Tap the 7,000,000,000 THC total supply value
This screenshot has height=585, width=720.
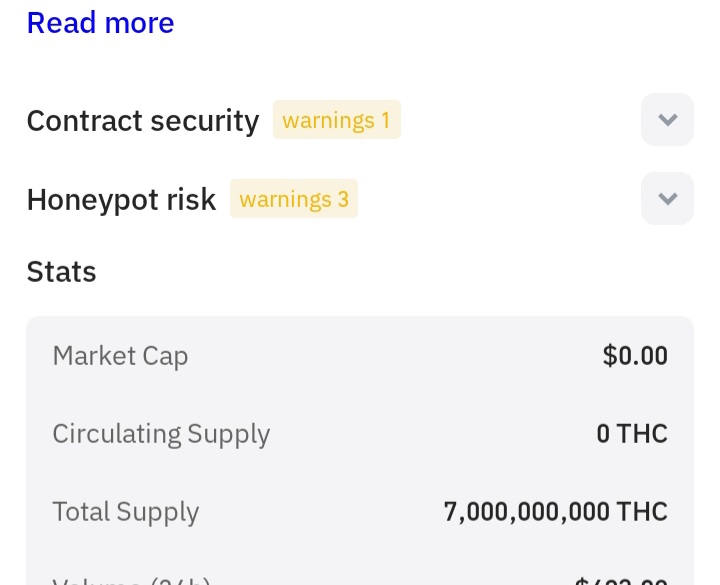click(555, 512)
